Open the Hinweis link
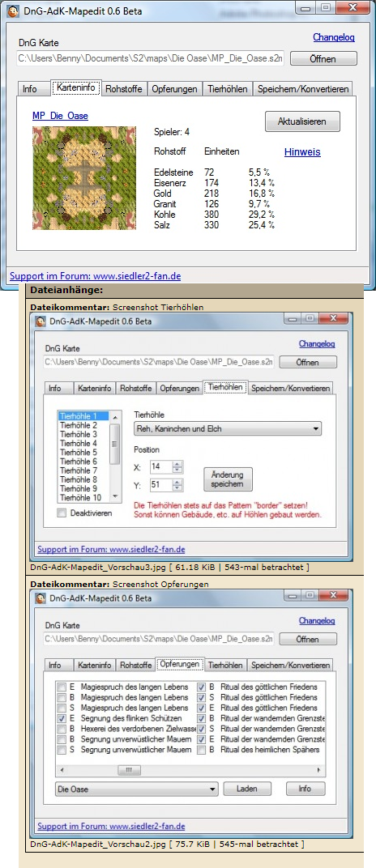 (302, 152)
